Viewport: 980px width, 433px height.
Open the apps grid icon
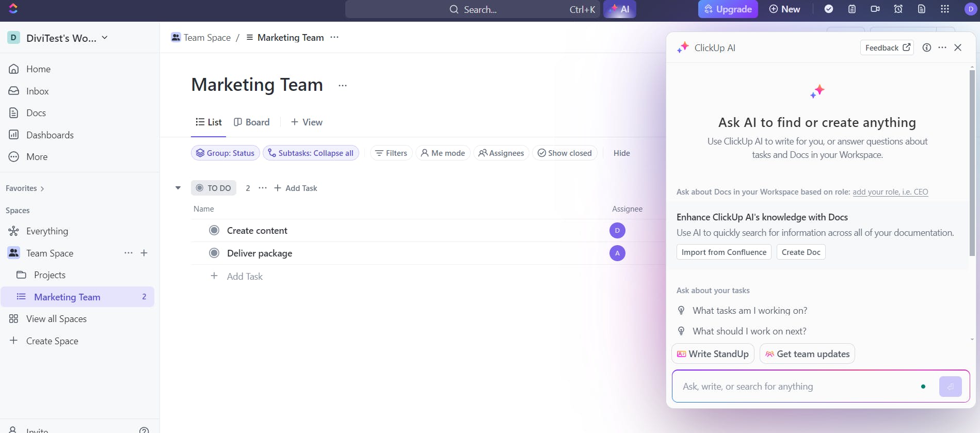click(945, 9)
